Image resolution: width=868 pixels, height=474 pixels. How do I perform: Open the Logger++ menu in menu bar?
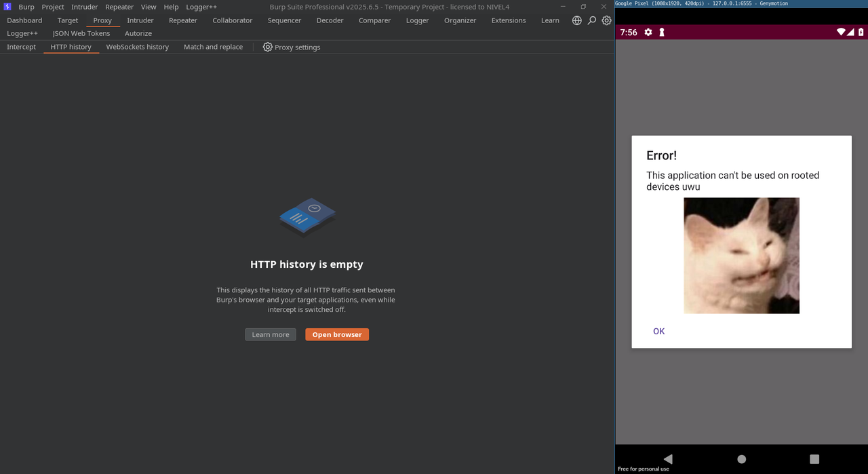tap(201, 7)
